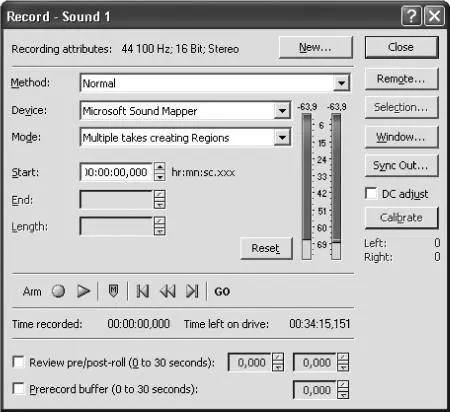Jump to start with Go to Start icon
This screenshot has height=412, width=450.
(143, 291)
